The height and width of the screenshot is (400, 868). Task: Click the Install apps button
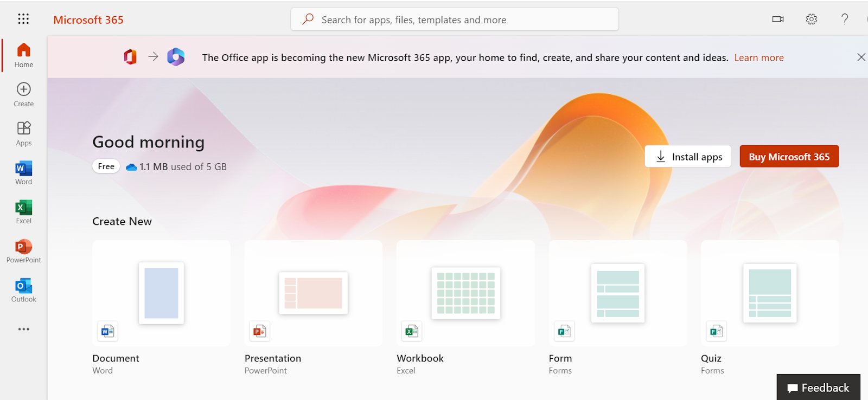click(688, 157)
